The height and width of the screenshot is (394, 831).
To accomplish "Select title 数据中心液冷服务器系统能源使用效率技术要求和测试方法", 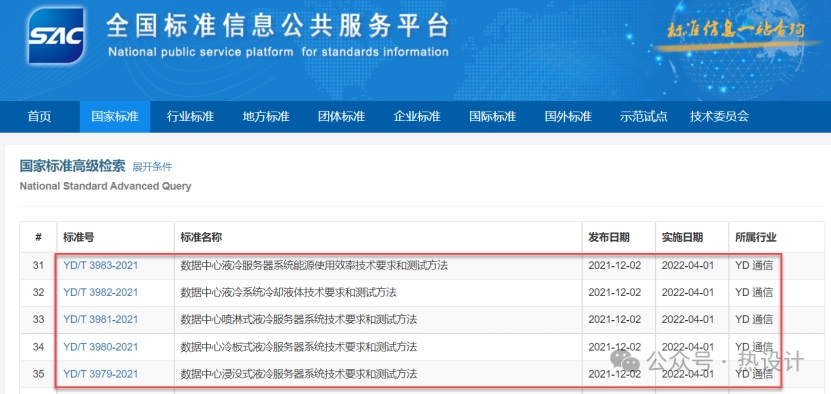I will (314, 265).
